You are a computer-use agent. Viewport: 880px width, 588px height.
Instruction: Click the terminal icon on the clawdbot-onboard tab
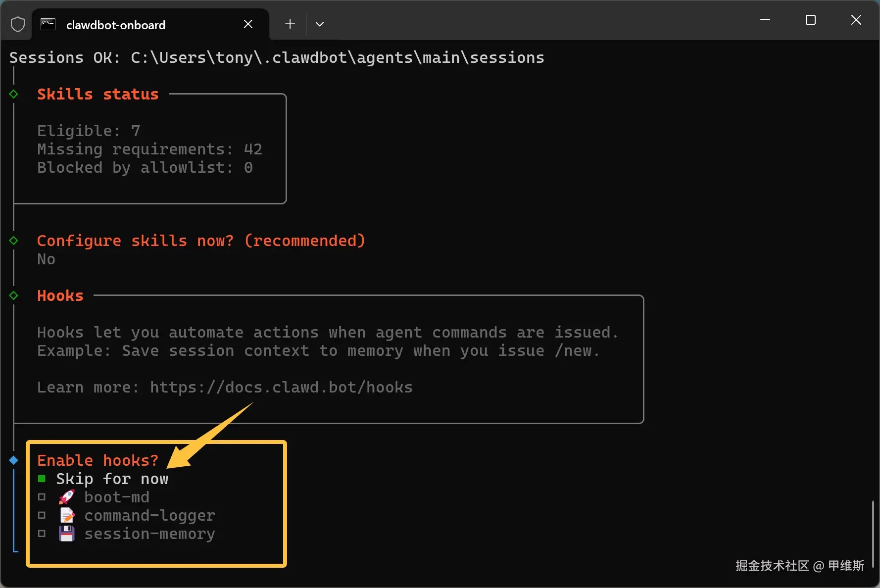48,24
